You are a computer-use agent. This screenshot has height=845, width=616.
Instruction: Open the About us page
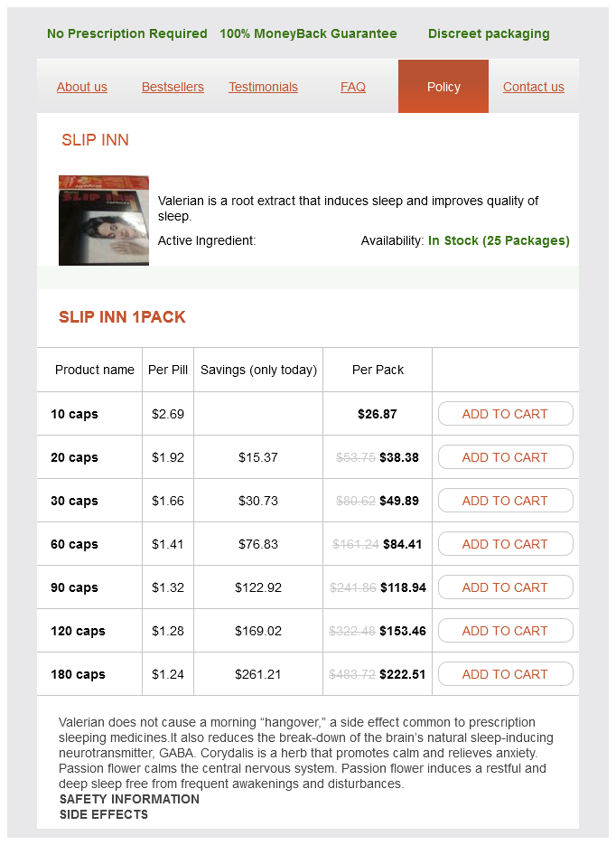(x=82, y=87)
